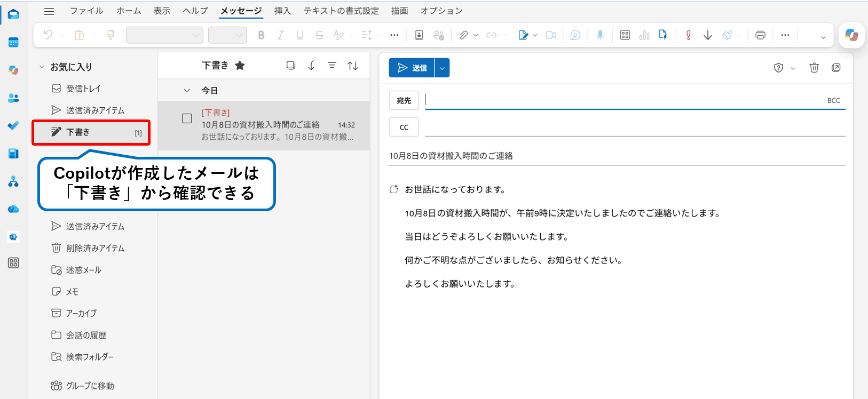Click the print icon in the ribbon
The height and width of the screenshot is (399, 868).
pyautogui.click(x=760, y=35)
